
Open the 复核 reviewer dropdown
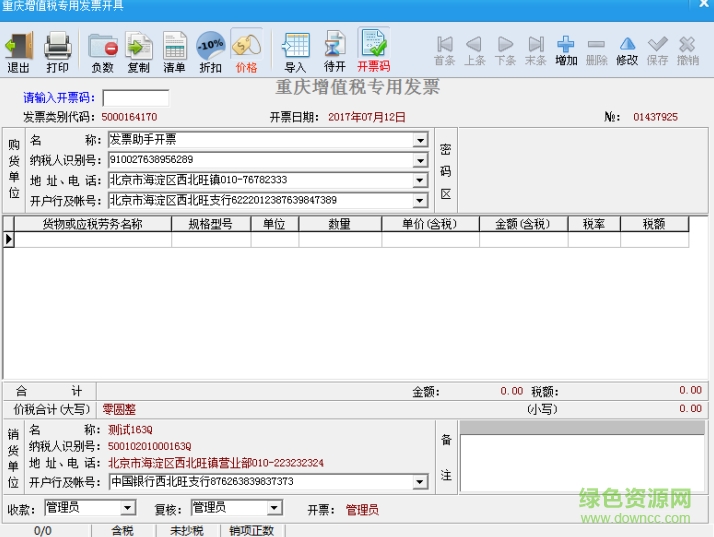[x=274, y=509]
